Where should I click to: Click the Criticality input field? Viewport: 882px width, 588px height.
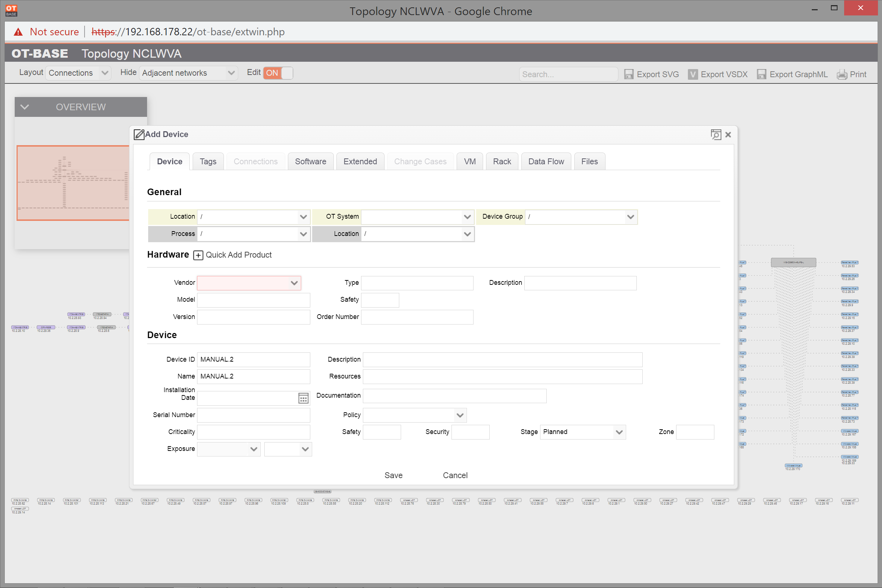pos(253,432)
